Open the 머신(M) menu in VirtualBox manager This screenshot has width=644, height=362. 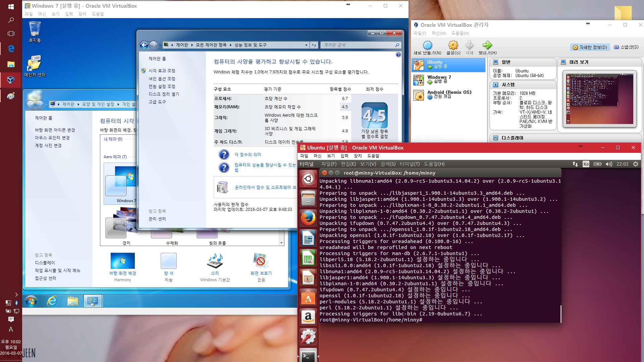tap(438, 33)
